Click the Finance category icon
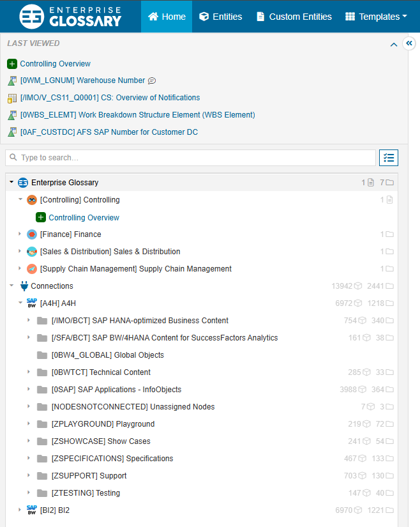Screen dimensions: 420x527 [32, 234]
